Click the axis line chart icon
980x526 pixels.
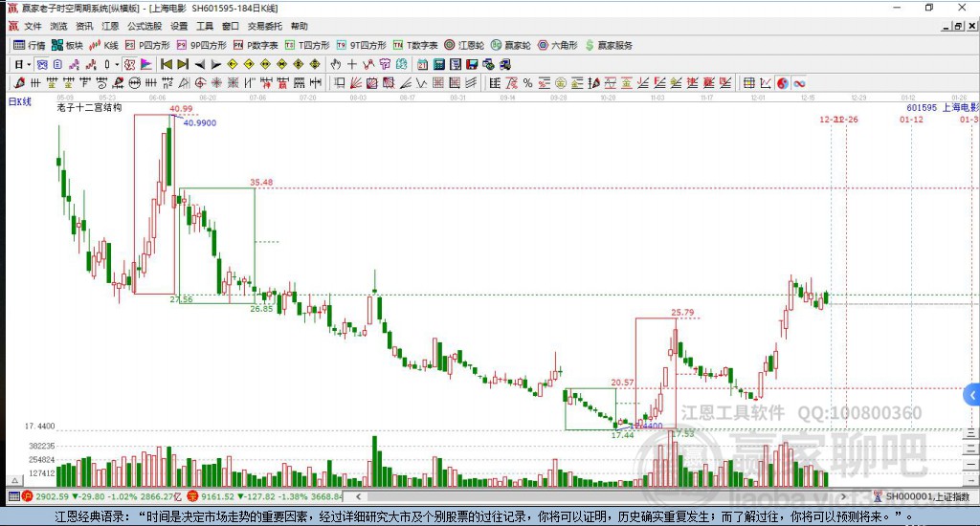click(765, 83)
